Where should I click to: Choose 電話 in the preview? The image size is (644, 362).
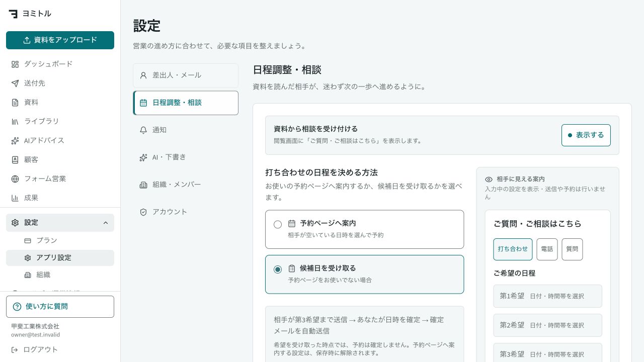coord(547,249)
